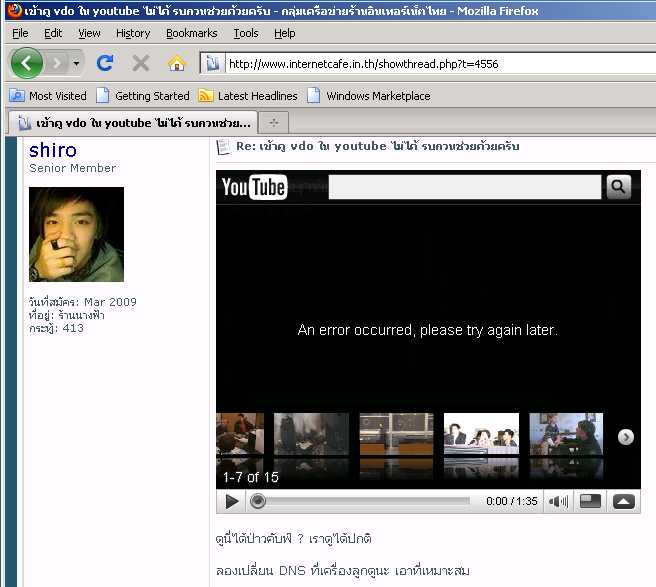Open a new tab with the plus button
This screenshot has width=656, height=587.
(x=274, y=123)
